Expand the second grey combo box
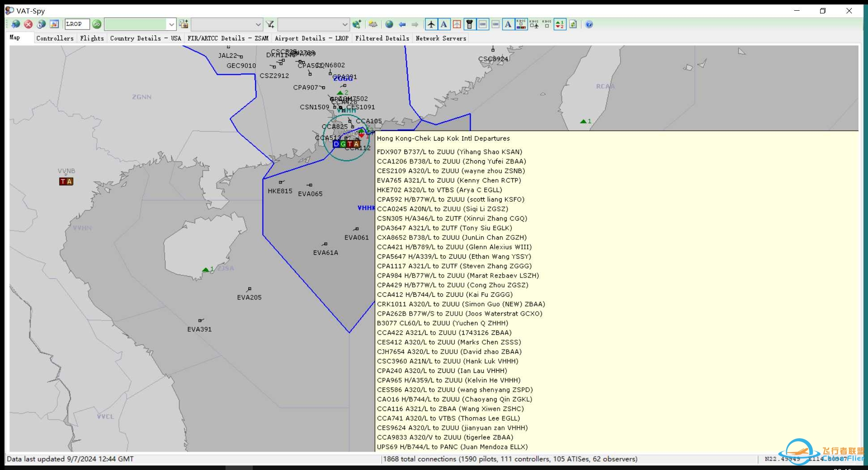This screenshot has width=868, height=470. click(x=258, y=24)
